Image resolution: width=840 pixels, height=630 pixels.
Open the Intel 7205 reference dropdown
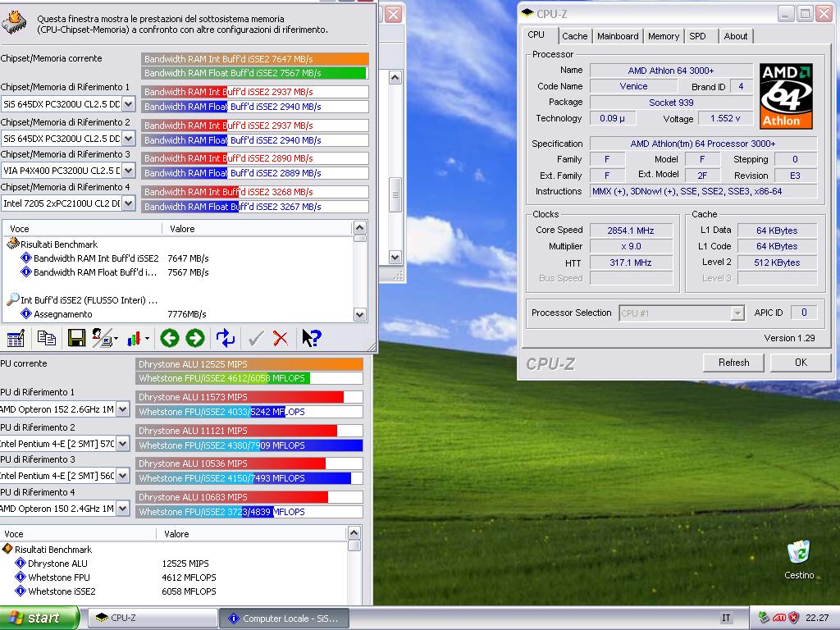128,203
